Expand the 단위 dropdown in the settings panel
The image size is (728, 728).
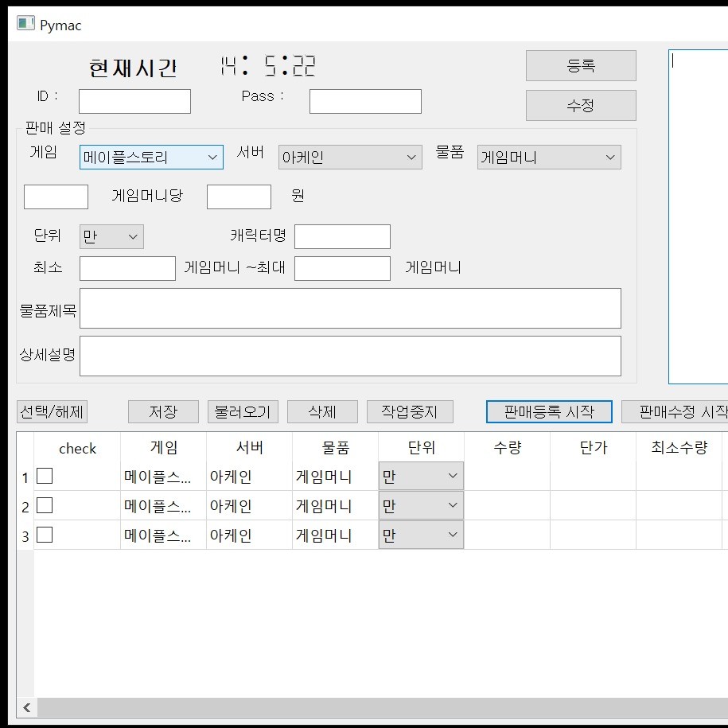111,236
